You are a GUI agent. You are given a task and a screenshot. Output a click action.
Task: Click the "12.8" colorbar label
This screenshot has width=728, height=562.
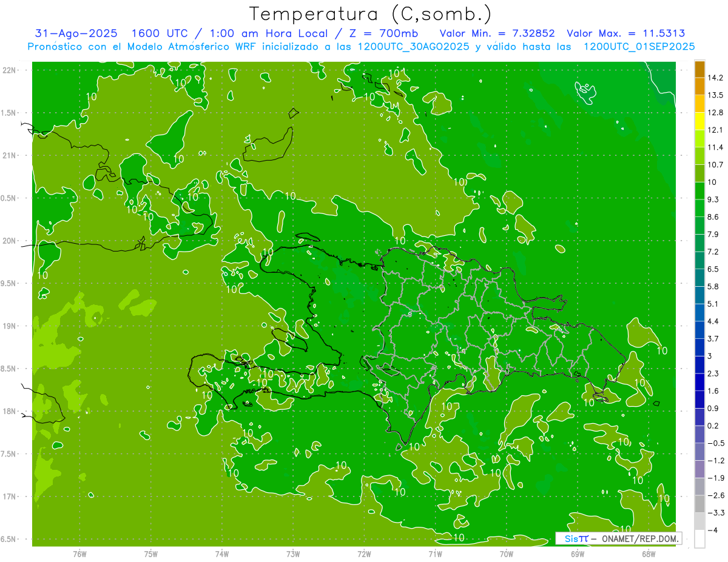point(715,113)
